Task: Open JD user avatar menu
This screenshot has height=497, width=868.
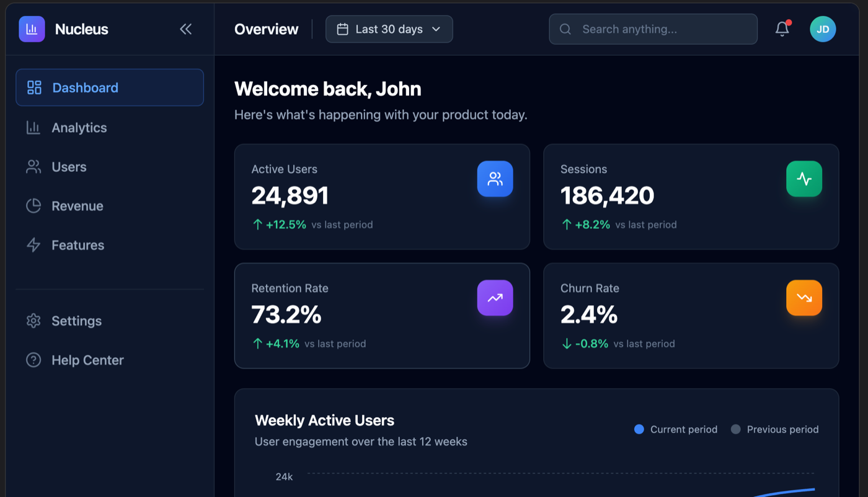Action: click(x=823, y=29)
